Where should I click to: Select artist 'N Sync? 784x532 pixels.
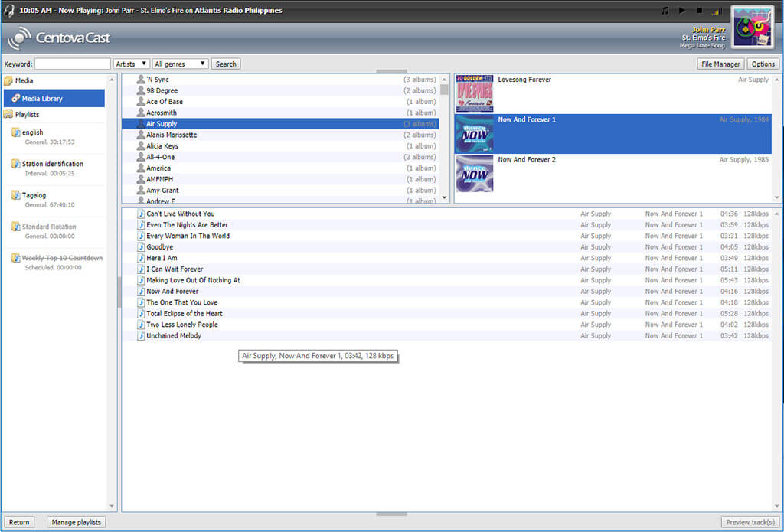[280, 80]
